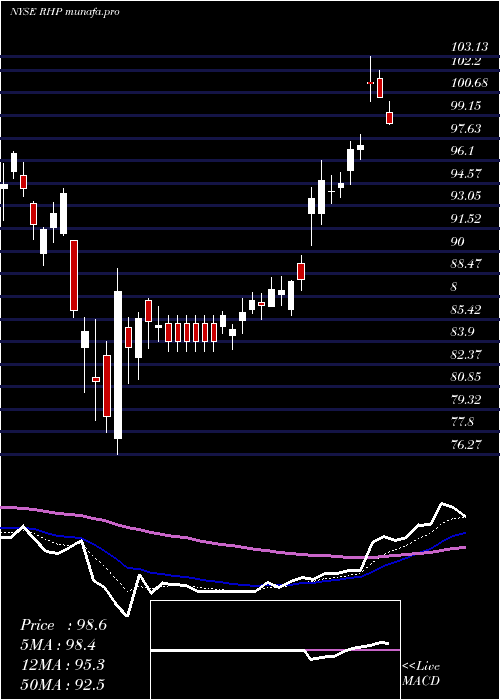Screen dimensions: 500x700
Task: Select the 97.63 price level label
Action: coord(467,129)
